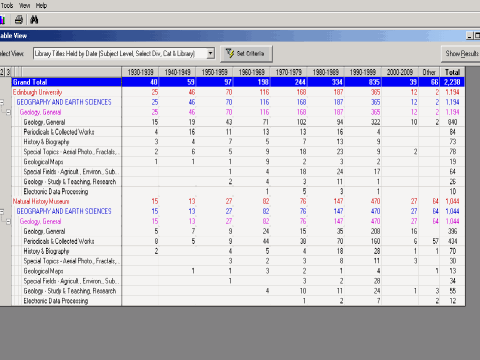Click the 160 cell in Periodicals row

pyautogui.click(x=362, y=241)
